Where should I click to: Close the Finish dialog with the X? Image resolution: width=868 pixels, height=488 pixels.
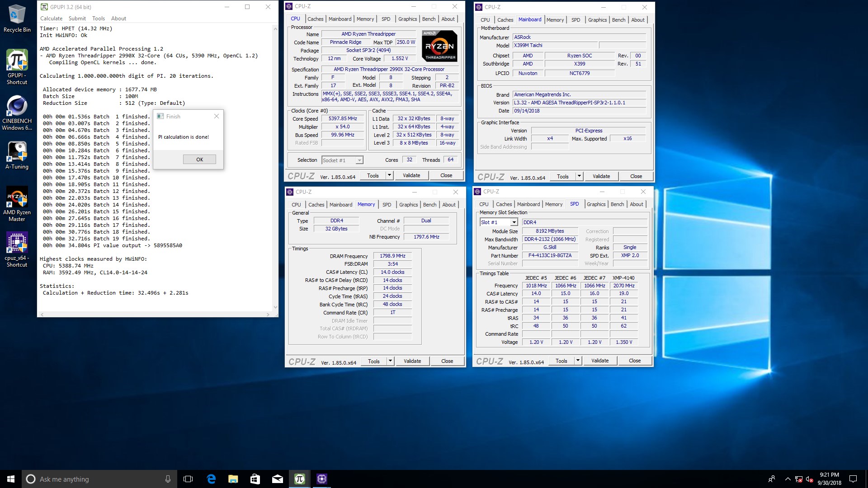[x=217, y=116]
